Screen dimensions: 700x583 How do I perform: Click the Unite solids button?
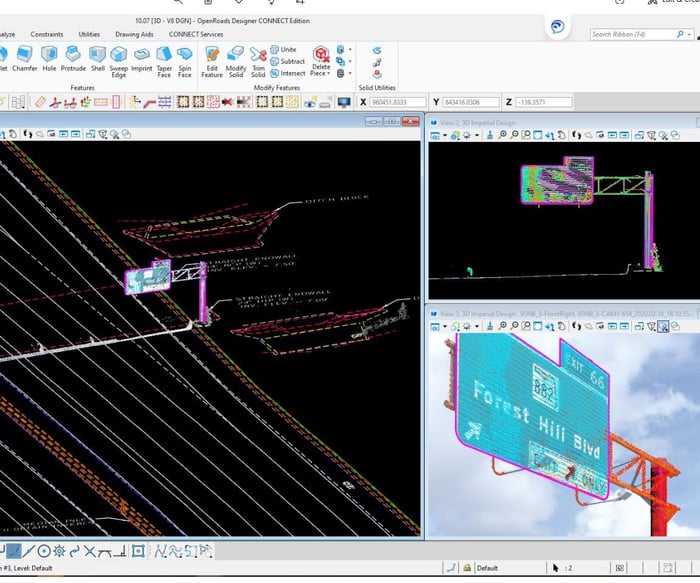click(x=283, y=50)
